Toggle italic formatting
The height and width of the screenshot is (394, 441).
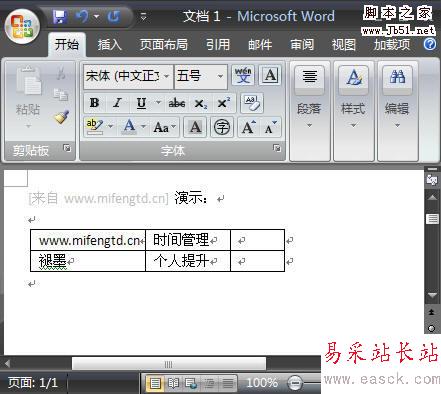117,103
